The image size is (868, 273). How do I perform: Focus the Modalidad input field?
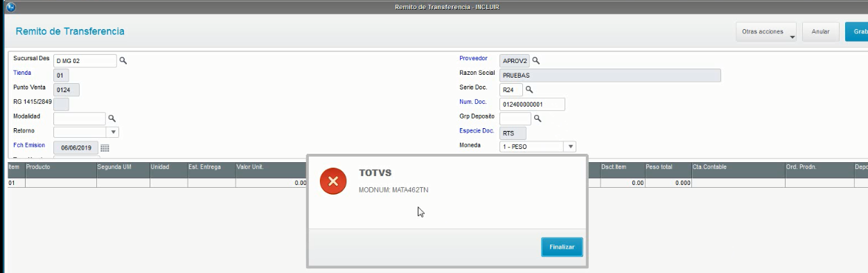[79, 118]
